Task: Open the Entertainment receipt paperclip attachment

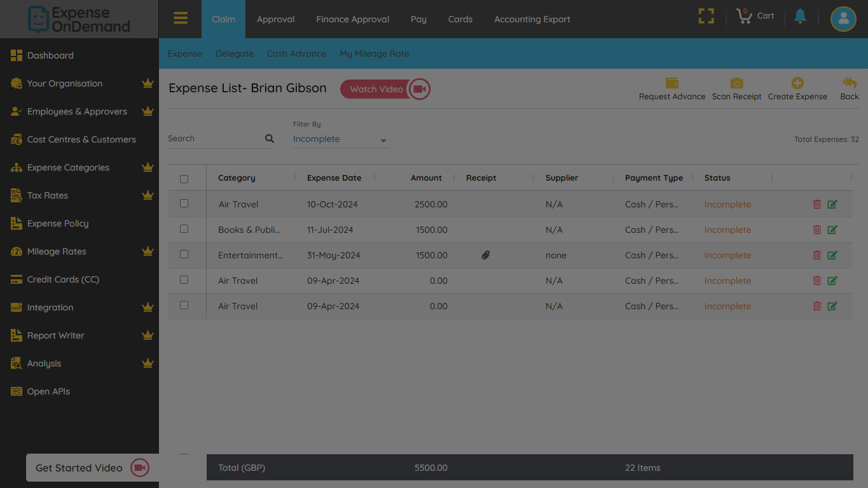Action: (486, 255)
